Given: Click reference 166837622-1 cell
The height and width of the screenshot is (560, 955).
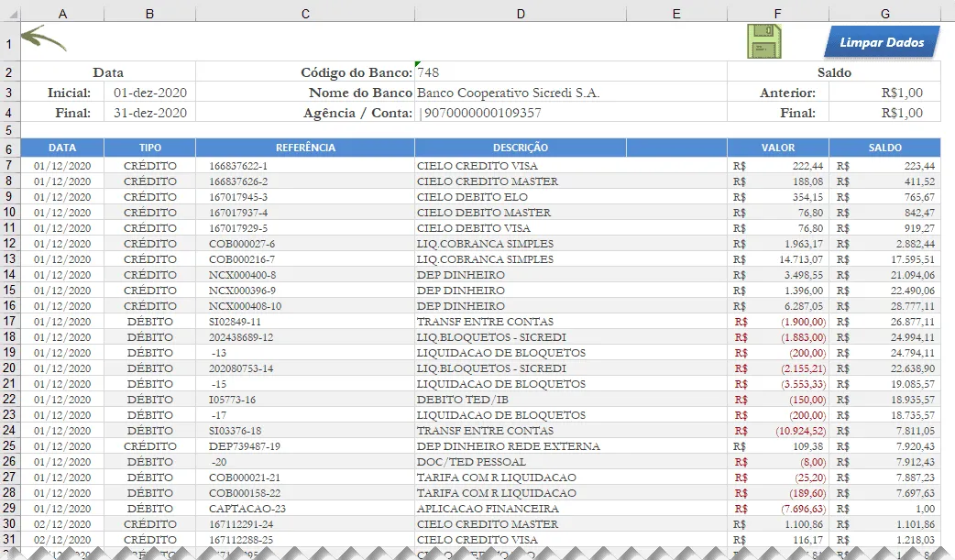Looking at the screenshot, I should 305,166.
